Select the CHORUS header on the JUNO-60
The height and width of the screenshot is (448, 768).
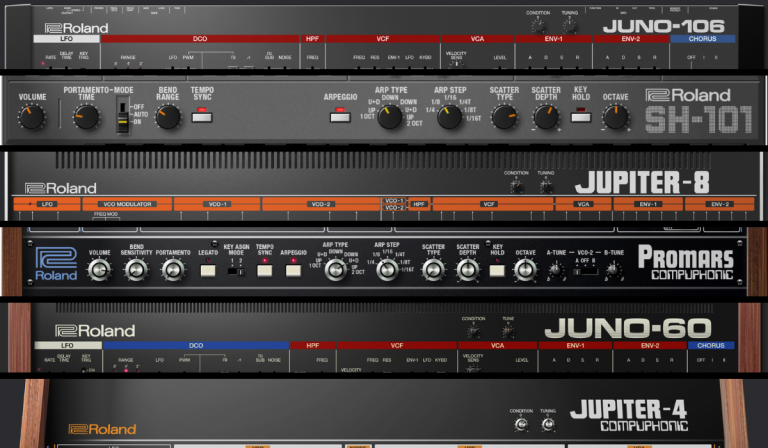[711, 346]
